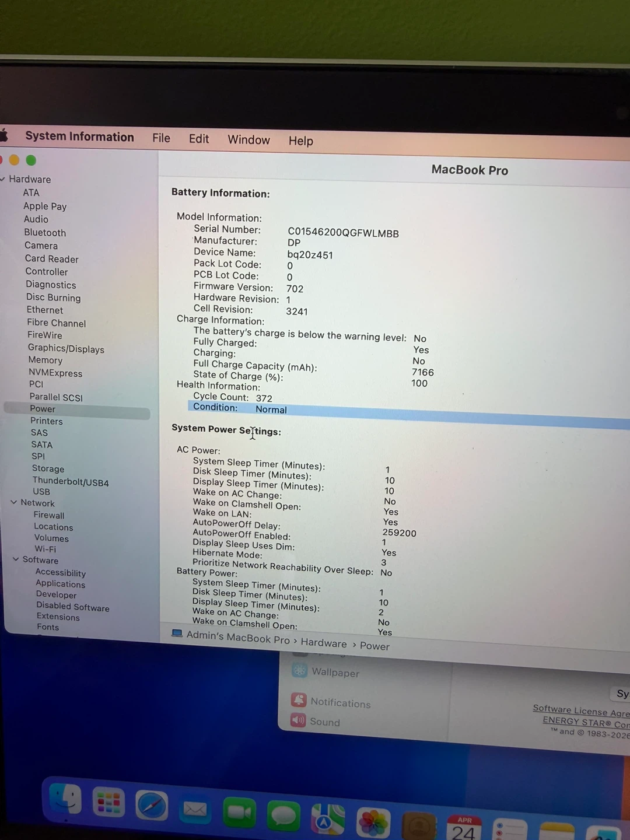Open Mail from the Dock

coord(195,810)
